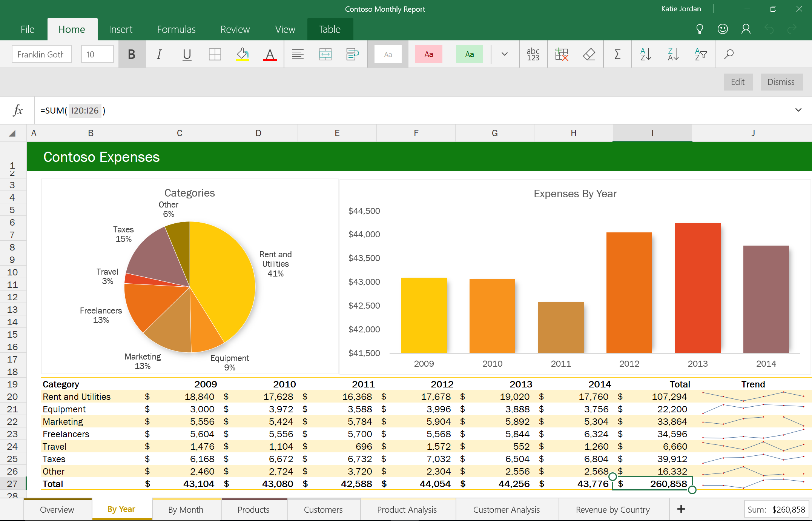Toggle italic formatting
Viewport: 812px width, 521px height.
[x=159, y=54]
